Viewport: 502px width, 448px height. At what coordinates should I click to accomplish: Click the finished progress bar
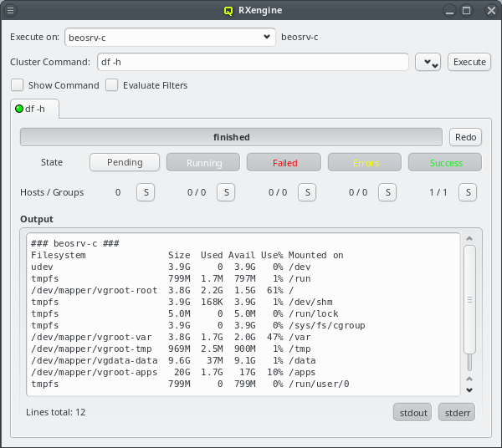coord(231,137)
